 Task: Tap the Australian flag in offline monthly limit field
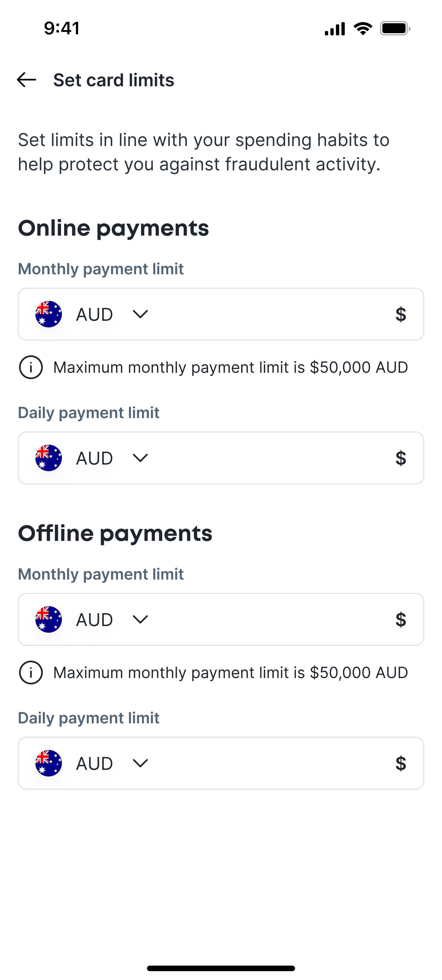pos(48,619)
